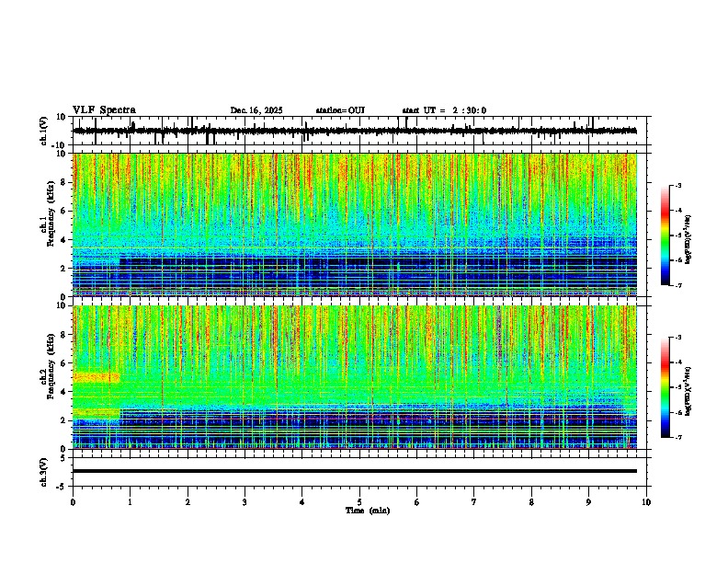Click inside the ch.2 frequency spectrogram
The height and width of the screenshot is (563, 728).
(355, 377)
